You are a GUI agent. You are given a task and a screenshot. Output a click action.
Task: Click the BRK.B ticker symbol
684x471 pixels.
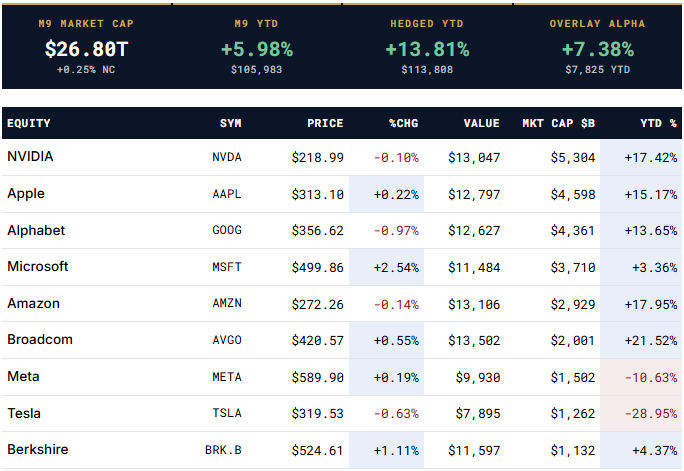(223, 450)
